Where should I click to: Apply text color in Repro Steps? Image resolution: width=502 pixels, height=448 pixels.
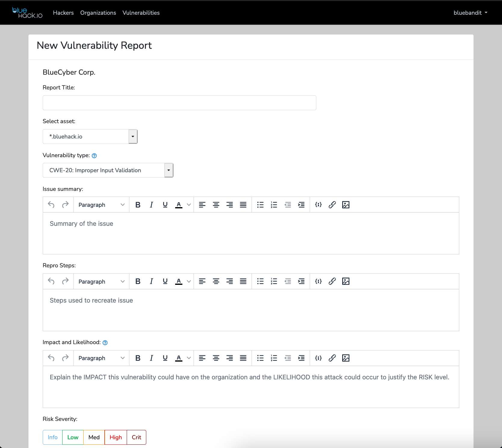coord(179,281)
